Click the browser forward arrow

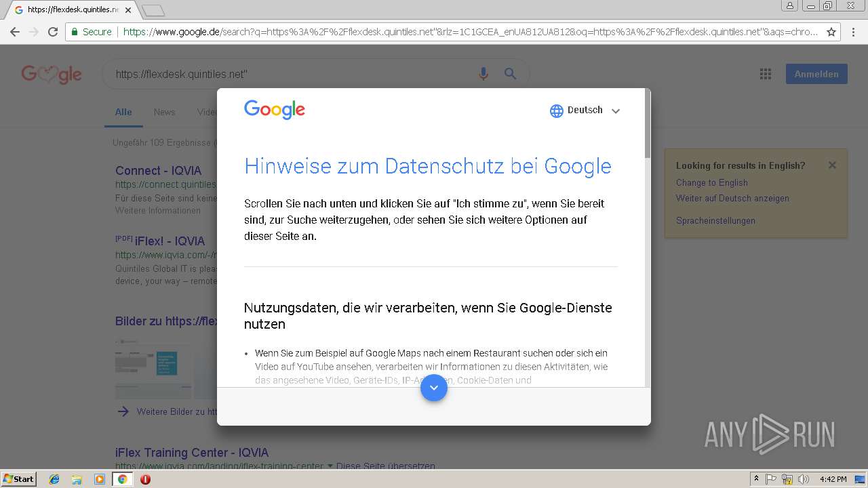pos(33,32)
